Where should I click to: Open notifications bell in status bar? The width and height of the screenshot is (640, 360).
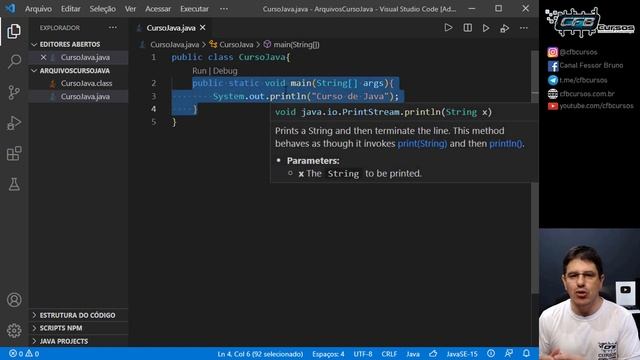pyautogui.click(x=527, y=353)
